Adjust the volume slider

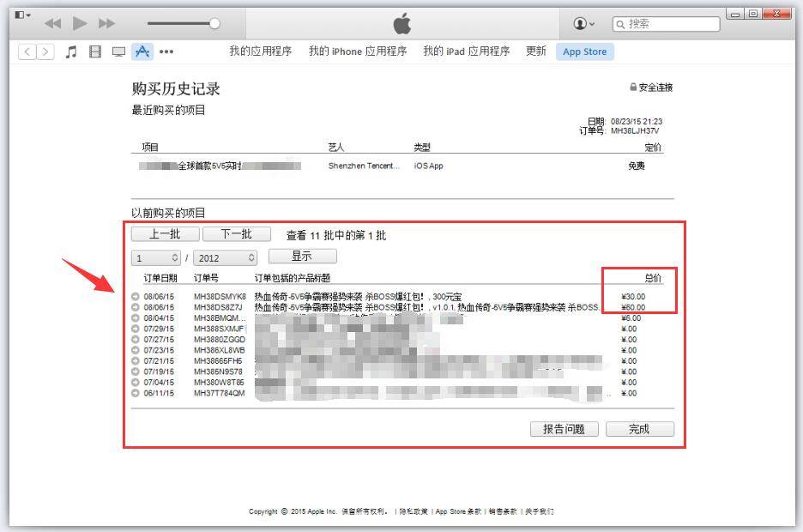[x=214, y=23]
